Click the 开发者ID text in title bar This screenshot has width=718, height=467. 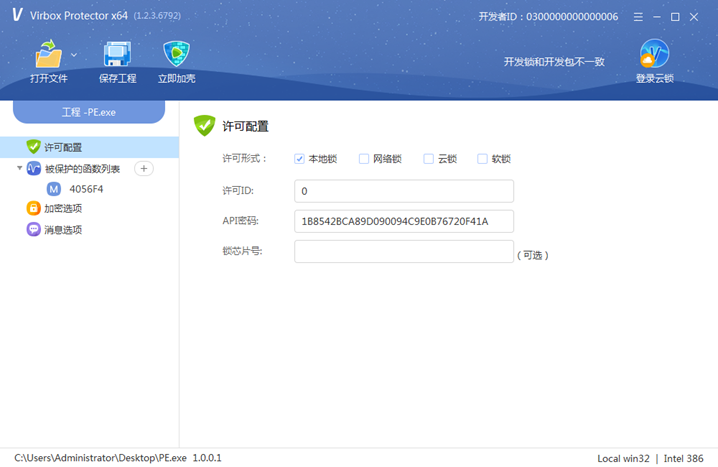coord(548,17)
